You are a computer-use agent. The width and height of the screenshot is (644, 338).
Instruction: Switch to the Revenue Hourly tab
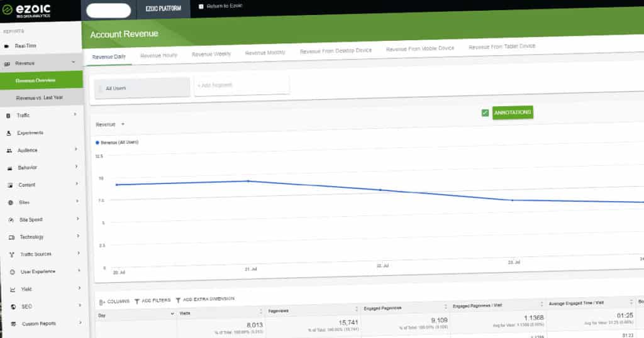[158, 55]
